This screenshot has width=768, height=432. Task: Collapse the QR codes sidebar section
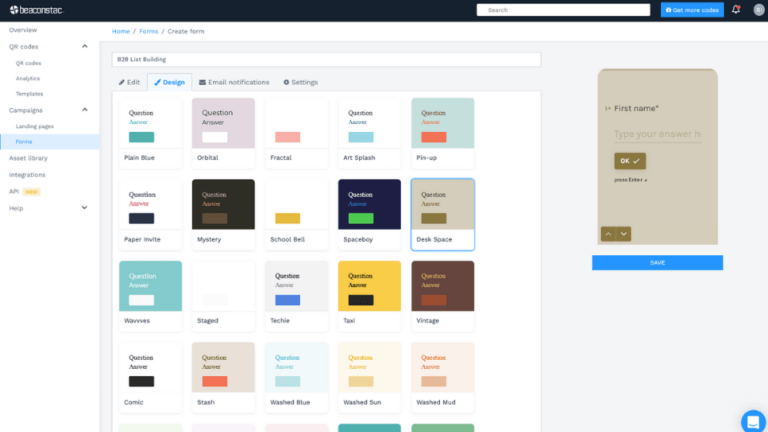(85, 46)
